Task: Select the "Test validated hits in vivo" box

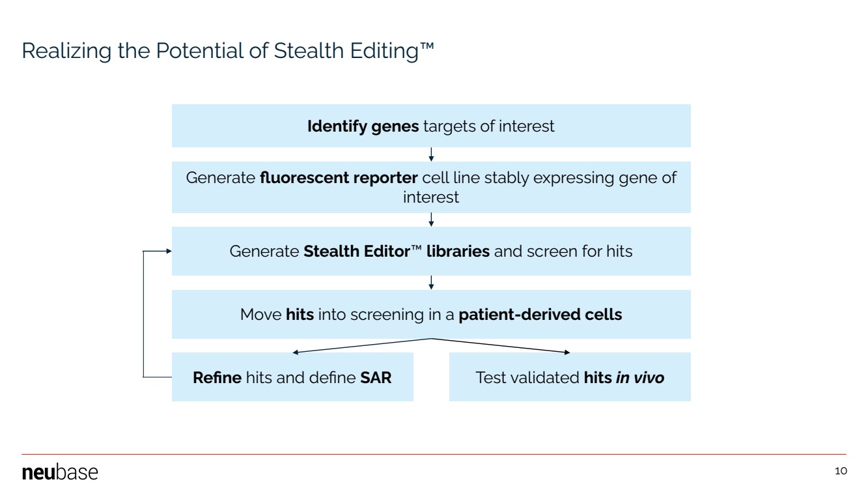Action: 570,377
